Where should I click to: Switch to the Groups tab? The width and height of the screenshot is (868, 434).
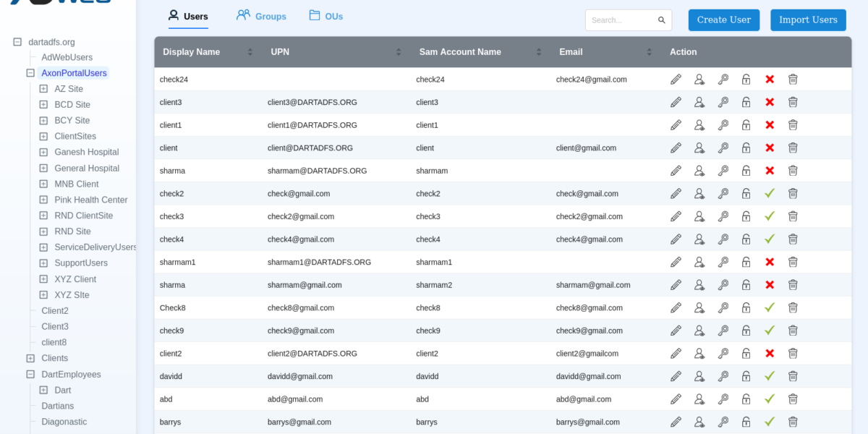coord(261,16)
